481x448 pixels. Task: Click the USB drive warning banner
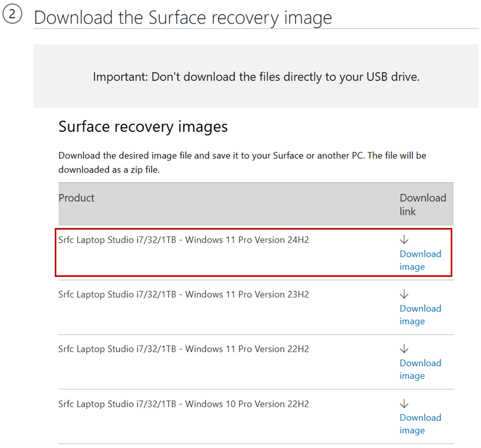coord(256,76)
